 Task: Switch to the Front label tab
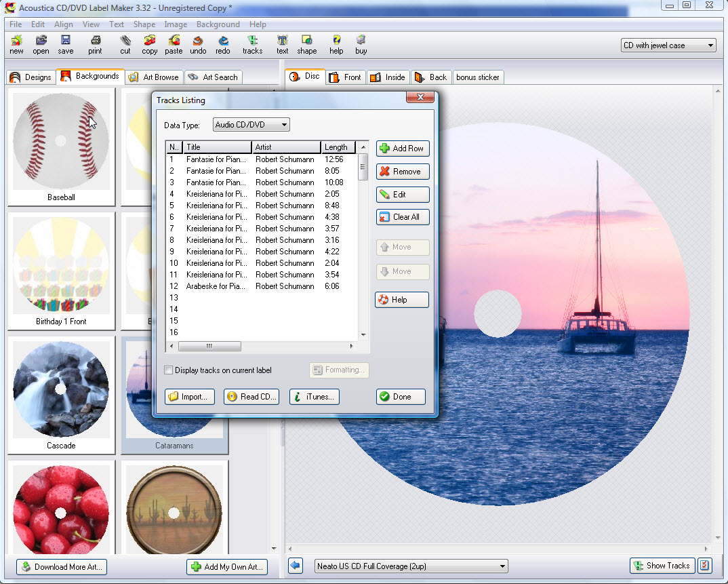346,77
